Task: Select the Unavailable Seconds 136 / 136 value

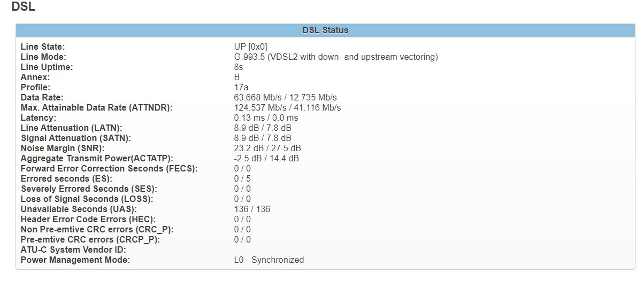Action: pyautogui.click(x=252, y=209)
